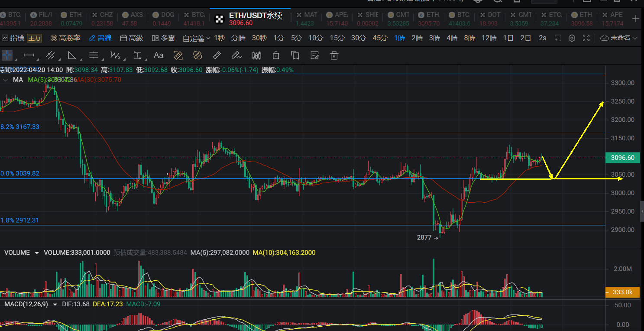Switch to the 2s timeframe
The height and width of the screenshot is (331, 644).
point(543,38)
